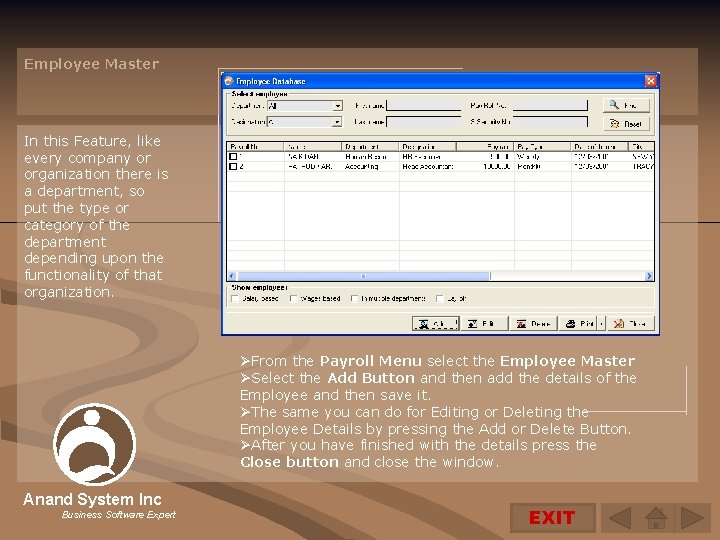
Task: Click the Find button with magnifier icon
Action: click(626, 105)
